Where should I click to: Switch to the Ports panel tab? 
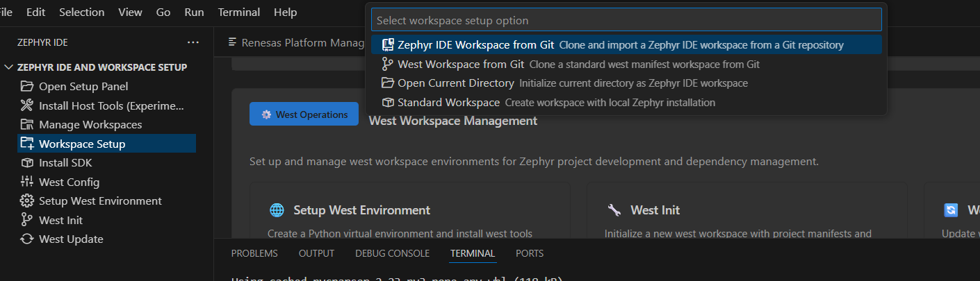coord(530,253)
